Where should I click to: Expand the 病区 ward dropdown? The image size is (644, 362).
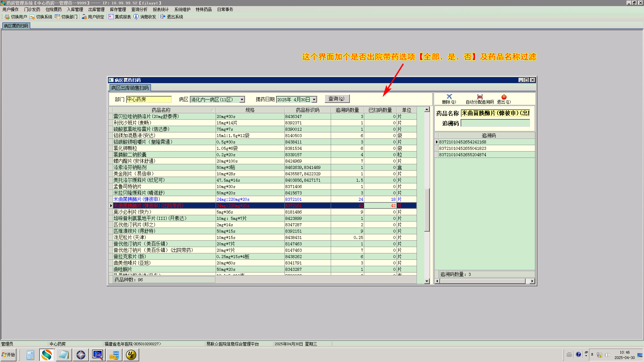(x=242, y=100)
